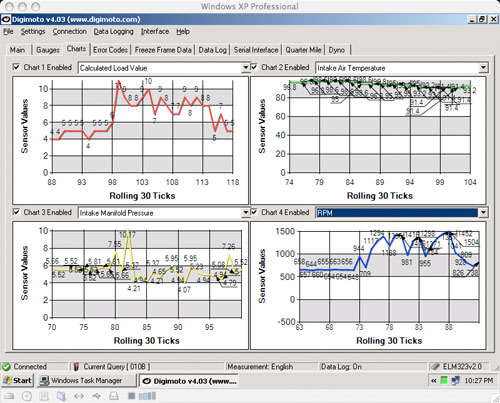This screenshot has width=500, height=403.
Task: Click the floppy disk icon in VM toolbar
Action: tap(44, 396)
